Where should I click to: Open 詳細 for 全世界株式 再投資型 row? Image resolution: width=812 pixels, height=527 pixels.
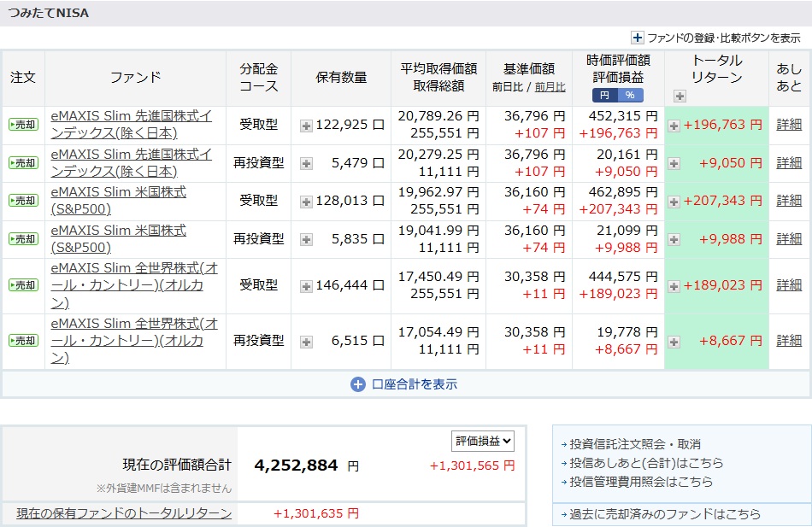tap(788, 341)
